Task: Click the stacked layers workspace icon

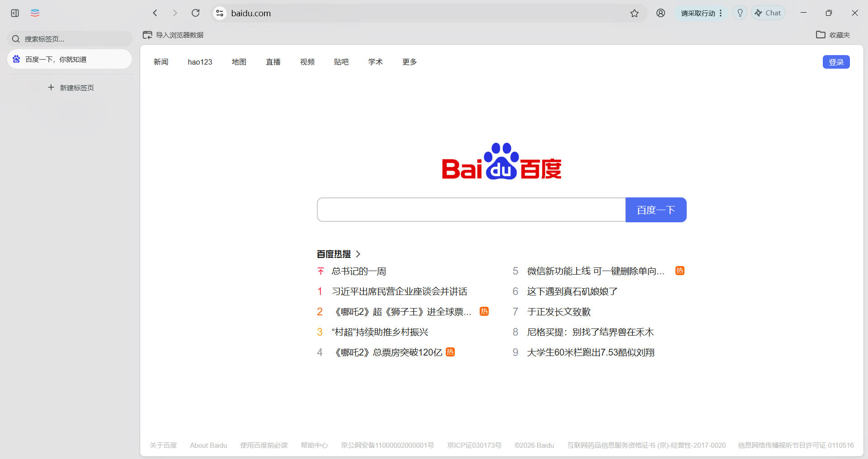Action: (35, 13)
